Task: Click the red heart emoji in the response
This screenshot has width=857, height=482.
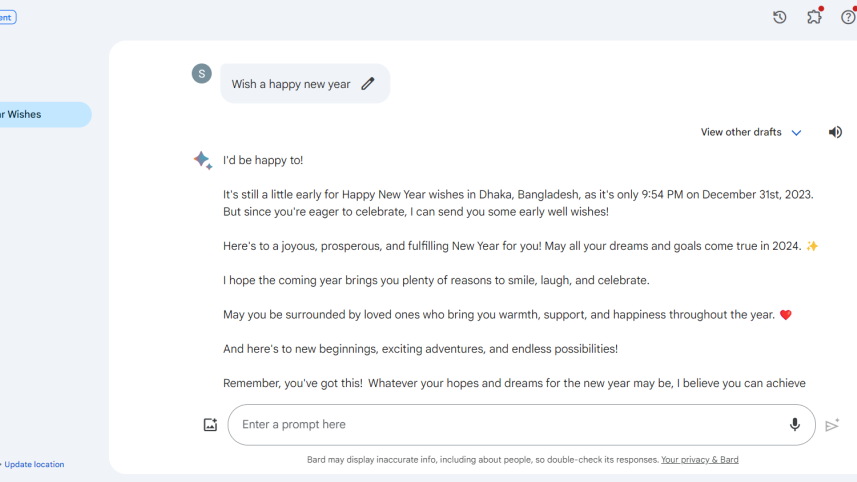Action: (785, 315)
